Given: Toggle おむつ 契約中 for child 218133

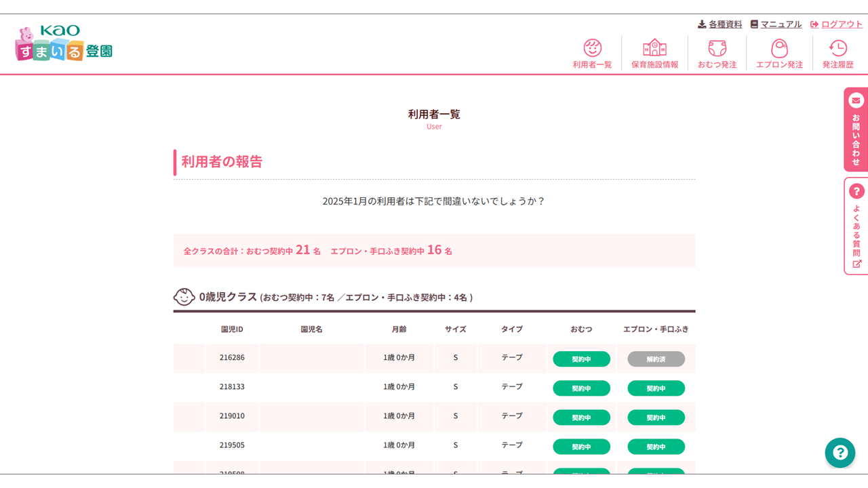Looking at the screenshot, I should pyautogui.click(x=581, y=388).
